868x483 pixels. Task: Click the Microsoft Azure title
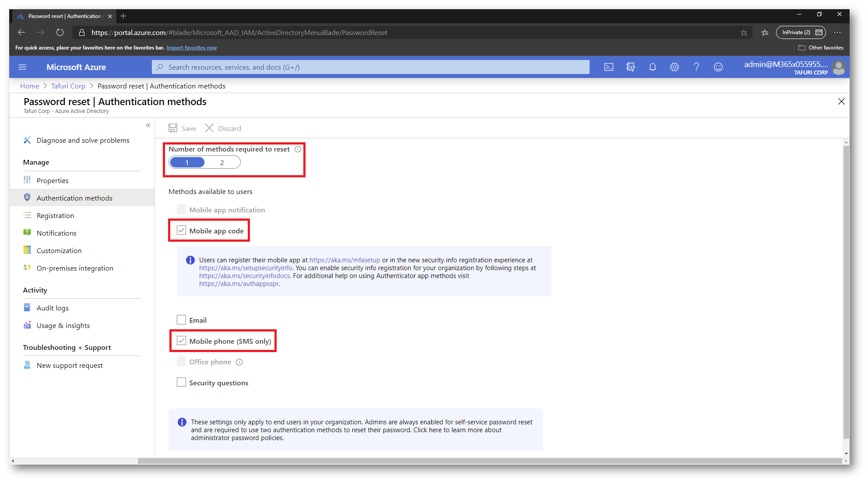76,67
